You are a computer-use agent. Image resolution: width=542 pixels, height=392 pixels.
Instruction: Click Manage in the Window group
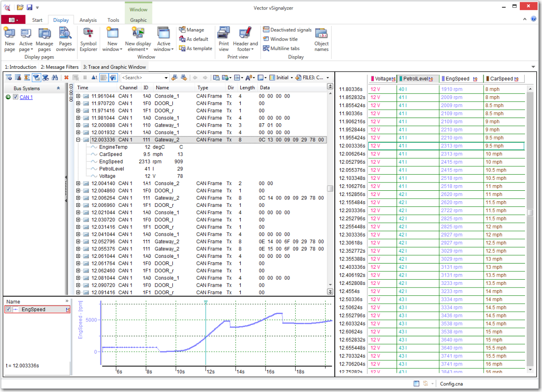click(192, 30)
